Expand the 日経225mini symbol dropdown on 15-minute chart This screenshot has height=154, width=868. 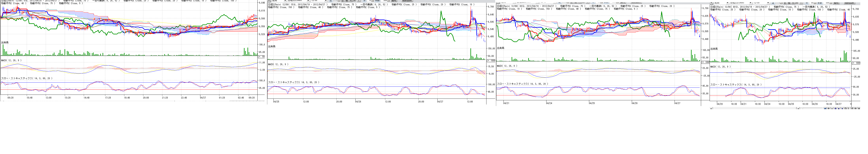click(x=308, y=1)
